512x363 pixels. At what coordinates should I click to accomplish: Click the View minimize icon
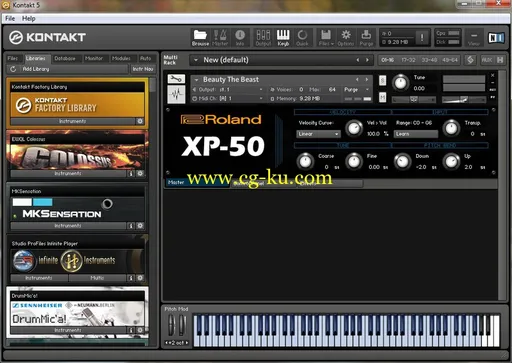(474, 38)
